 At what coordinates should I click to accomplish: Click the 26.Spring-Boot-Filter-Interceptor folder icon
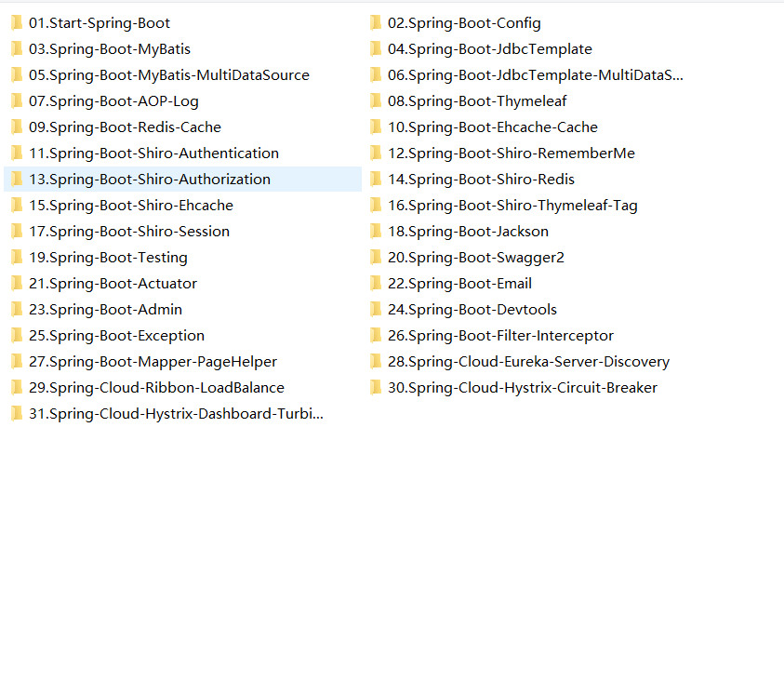tap(376, 335)
